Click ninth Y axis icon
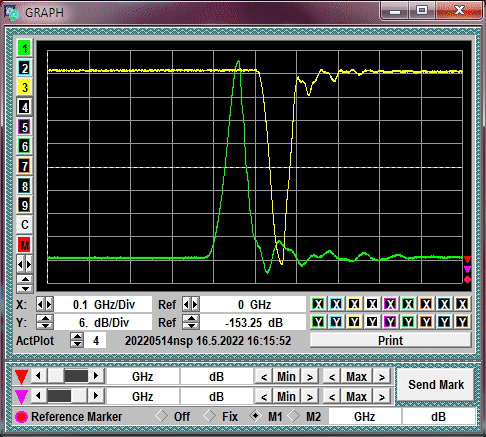The image size is (486, 437). click(462, 322)
